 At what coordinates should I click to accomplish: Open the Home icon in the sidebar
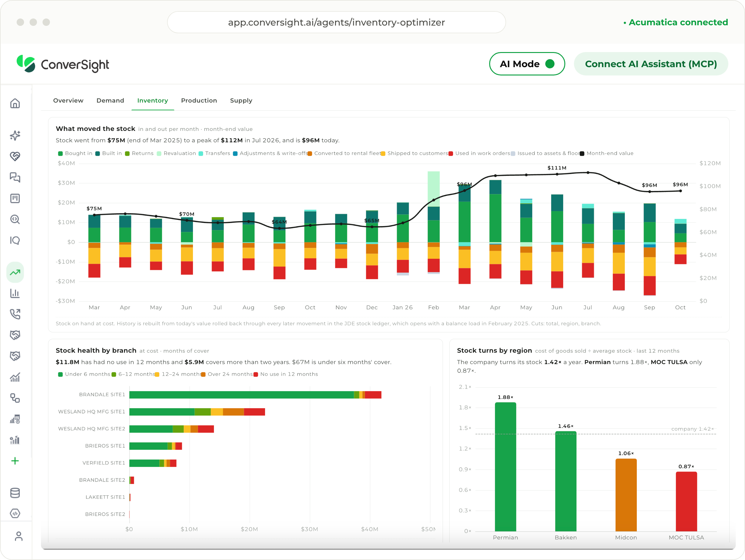[x=15, y=103]
